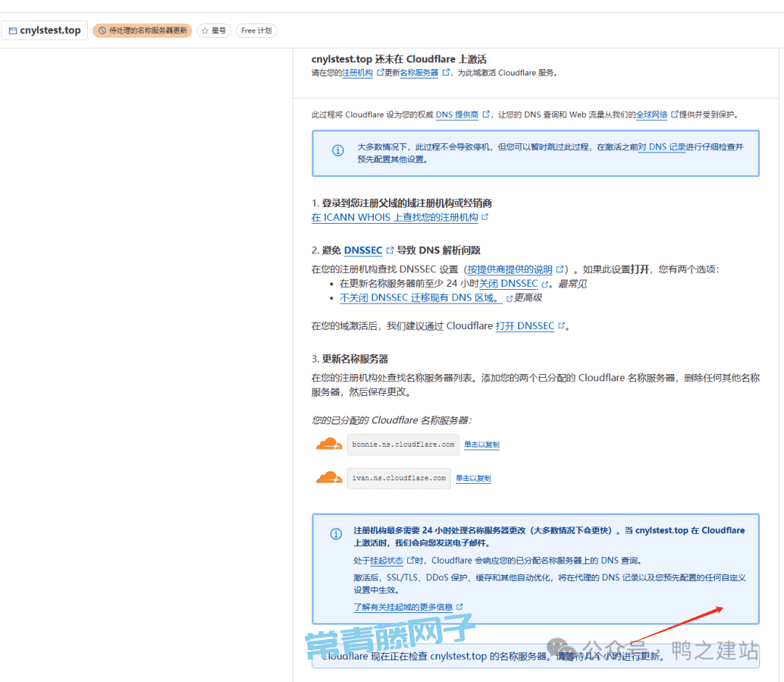Open 按提供商提供的说明 link

(510, 269)
